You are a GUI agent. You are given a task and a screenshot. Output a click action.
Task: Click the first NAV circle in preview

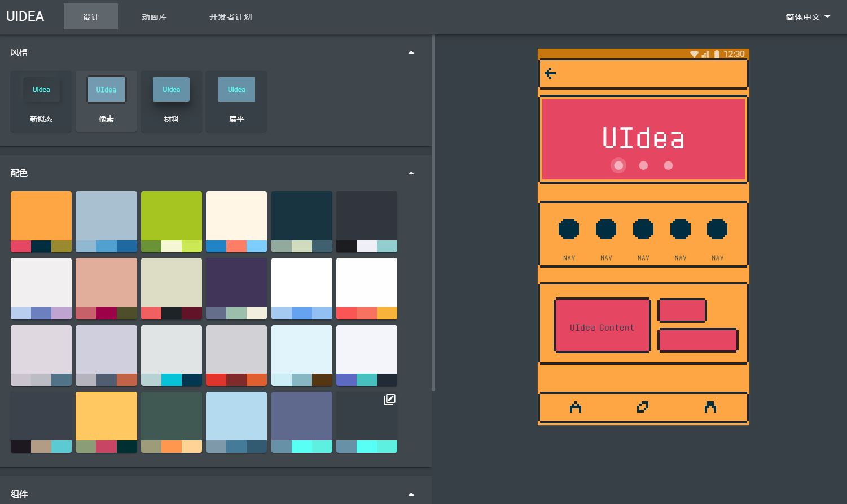[569, 229]
